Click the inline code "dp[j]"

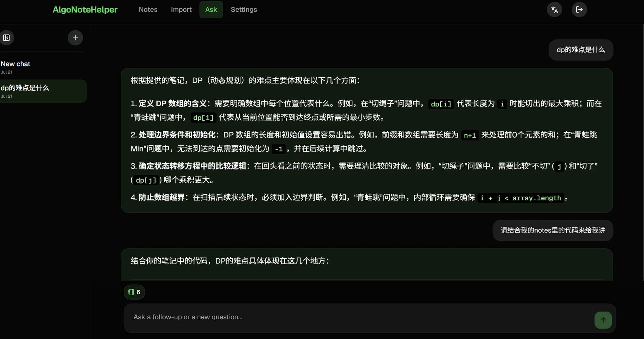[146, 180]
